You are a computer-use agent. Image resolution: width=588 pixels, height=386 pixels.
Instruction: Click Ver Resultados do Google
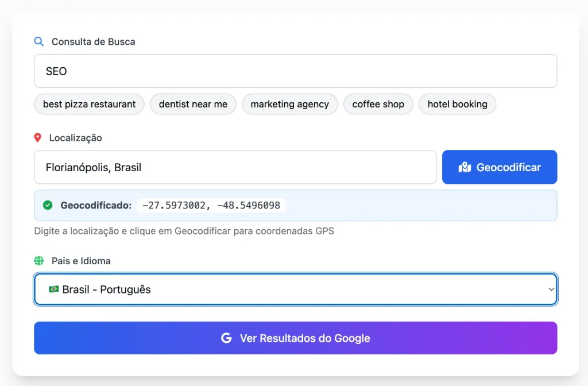point(296,338)
